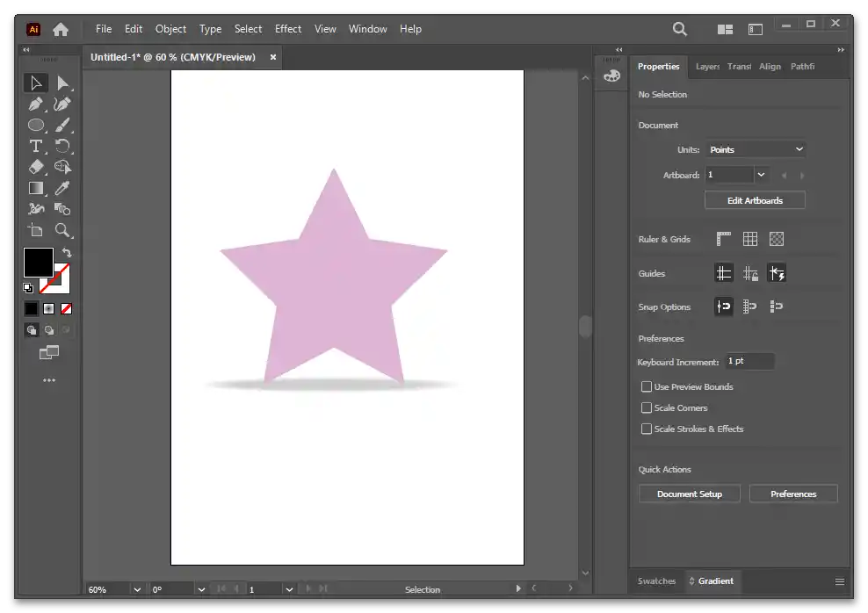Expand the Artboard number dropdown
This screenshot has height=613, width=868.
pos(761,175)
